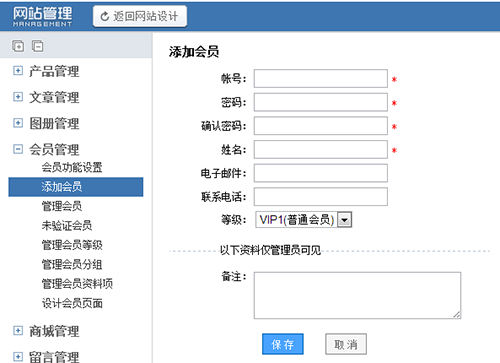Click the 联系电话: field label

[x=224, y=197]
